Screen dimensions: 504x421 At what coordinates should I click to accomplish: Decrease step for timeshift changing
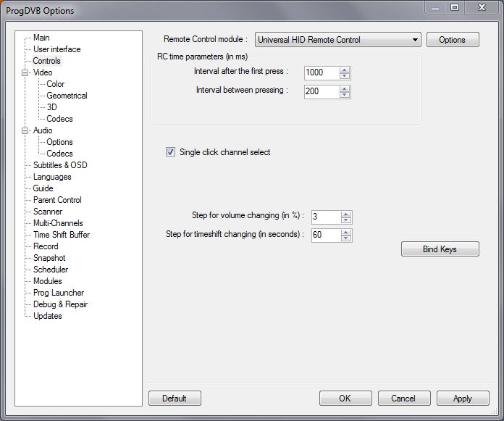click(x=346, y=238)
